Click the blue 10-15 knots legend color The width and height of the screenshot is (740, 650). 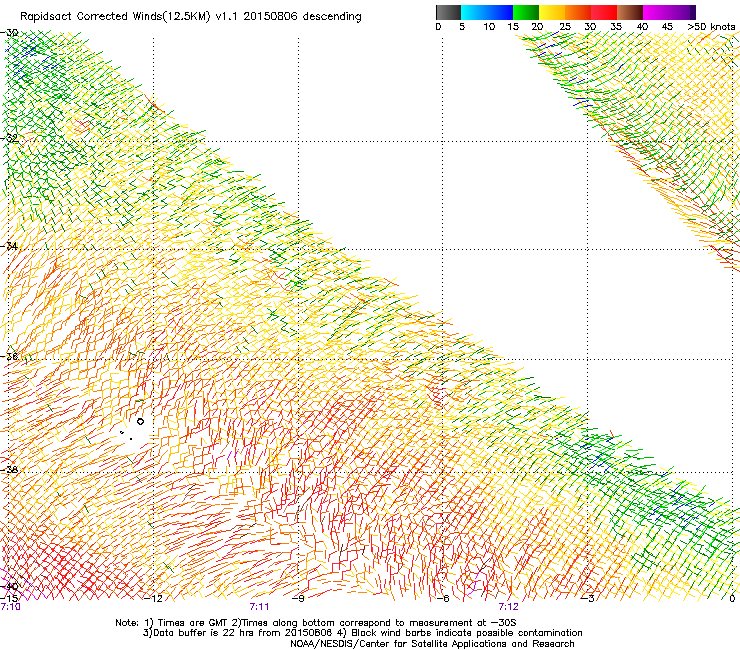pos(500,12)
